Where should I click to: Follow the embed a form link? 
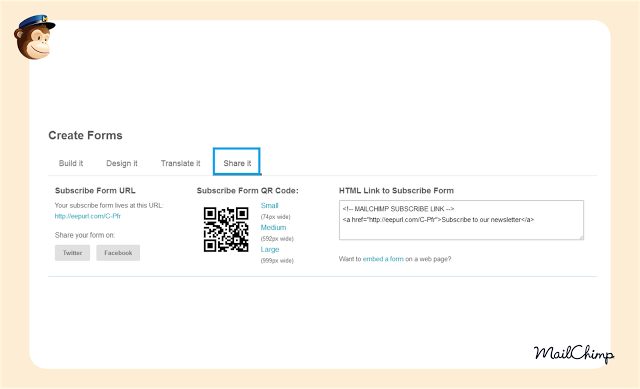coord(383,259)
